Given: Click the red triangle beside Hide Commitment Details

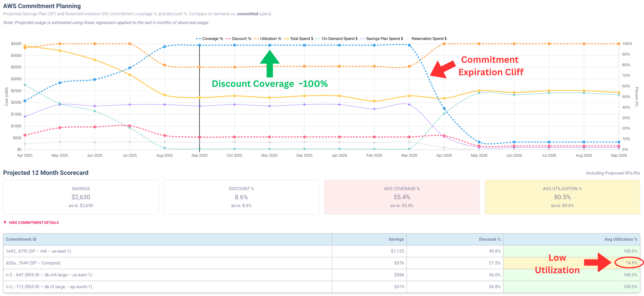Looking at the screenshot, I should pyautogui.click(x=5, y=223).
